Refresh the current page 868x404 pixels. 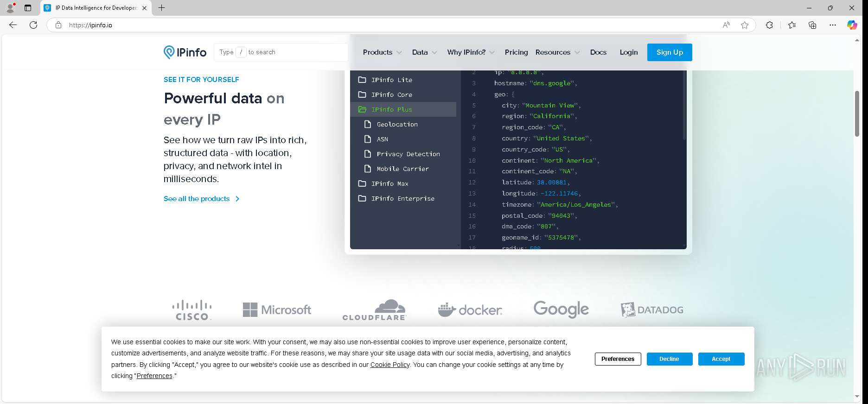[33, 25]
